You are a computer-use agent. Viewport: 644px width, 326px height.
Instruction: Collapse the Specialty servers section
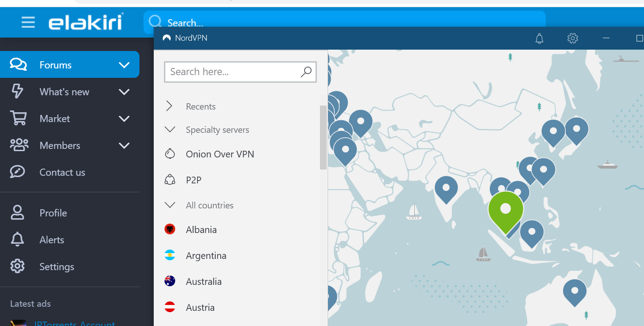[x=169, y=130]
